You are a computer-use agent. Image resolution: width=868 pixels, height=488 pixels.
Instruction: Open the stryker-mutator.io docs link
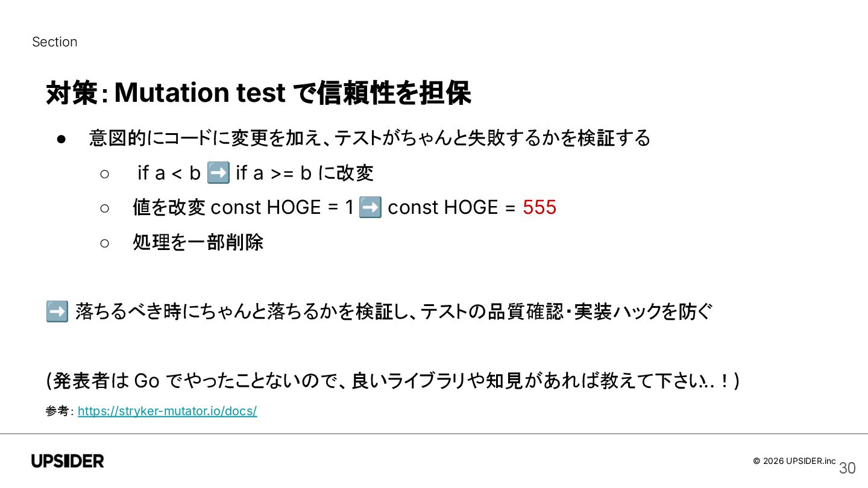[167, 411]
